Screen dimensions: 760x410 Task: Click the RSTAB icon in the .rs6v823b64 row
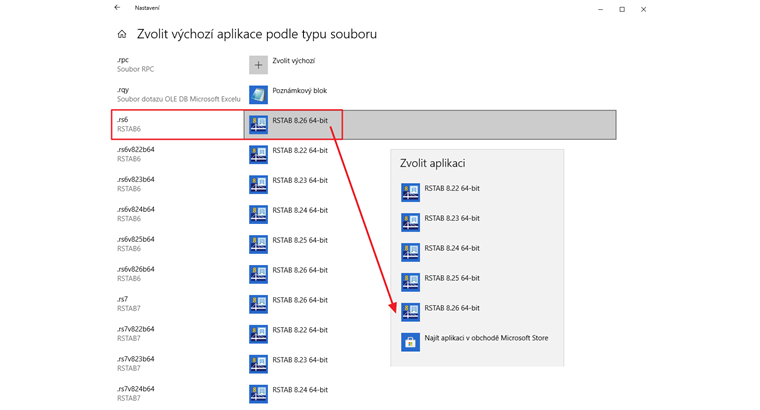258,185
